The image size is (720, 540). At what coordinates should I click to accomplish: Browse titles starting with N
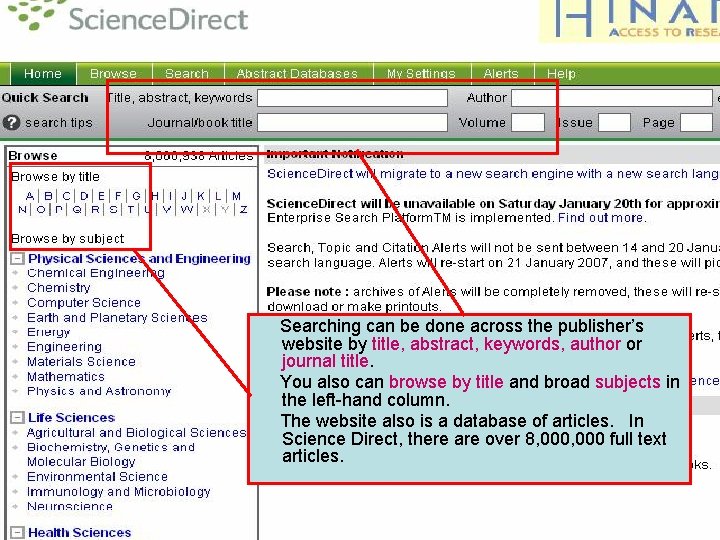point(22,210)
